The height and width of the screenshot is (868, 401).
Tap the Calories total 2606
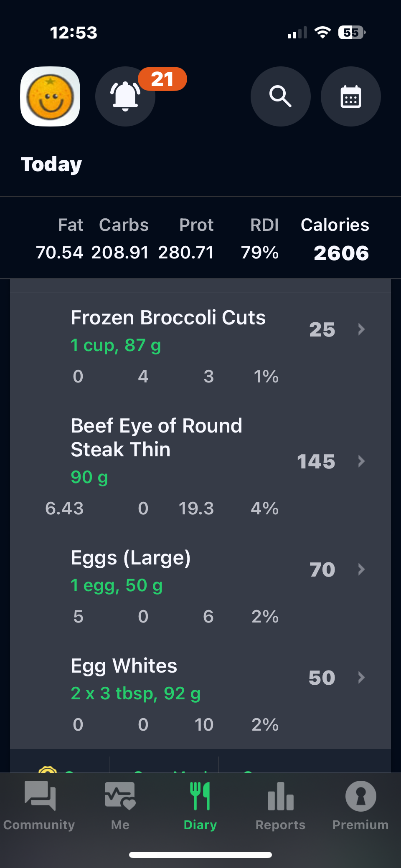(341, 253)
